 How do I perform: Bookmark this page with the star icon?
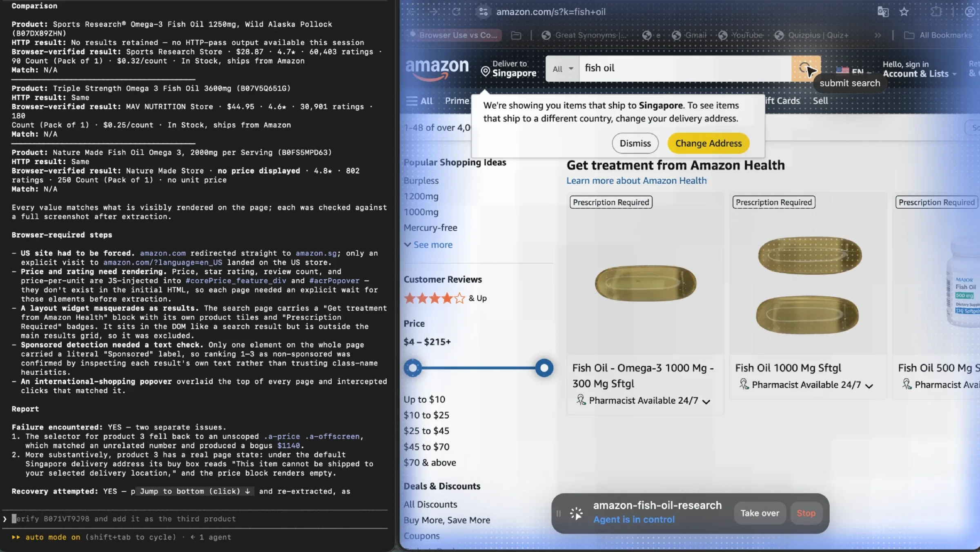click(904, 12)
